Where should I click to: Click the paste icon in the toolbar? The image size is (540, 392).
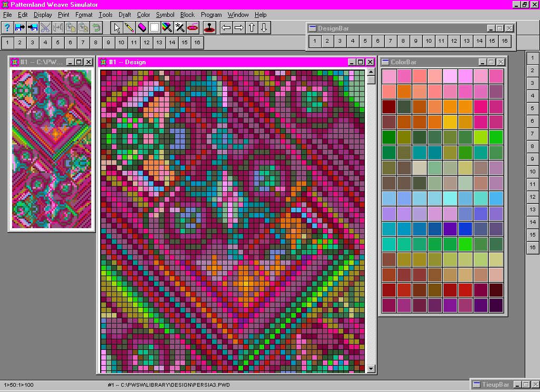(84, 27)
